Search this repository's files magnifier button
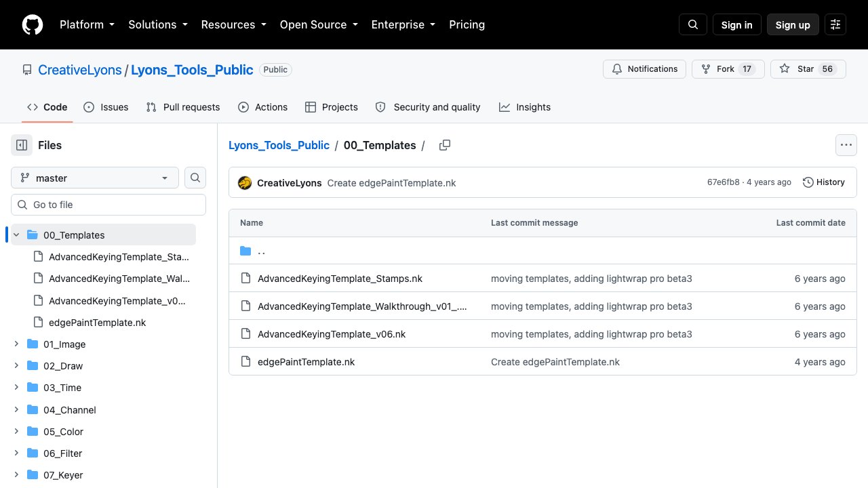868x488 pixels. pos(195,178)
